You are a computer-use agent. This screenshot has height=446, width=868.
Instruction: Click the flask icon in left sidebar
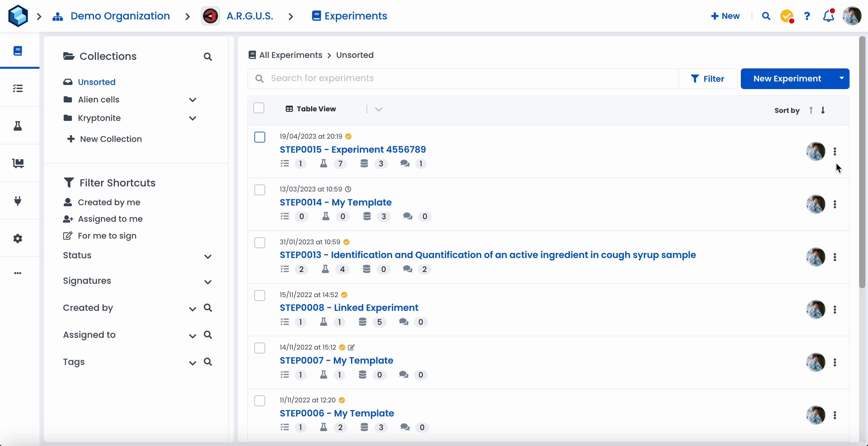coord(17,126)
